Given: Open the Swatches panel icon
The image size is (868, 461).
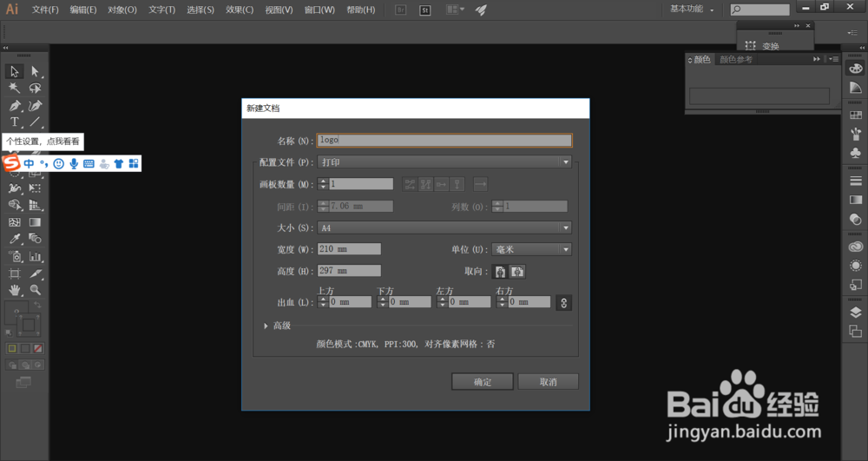Looking at the screenshot, I should coord(856,115).
